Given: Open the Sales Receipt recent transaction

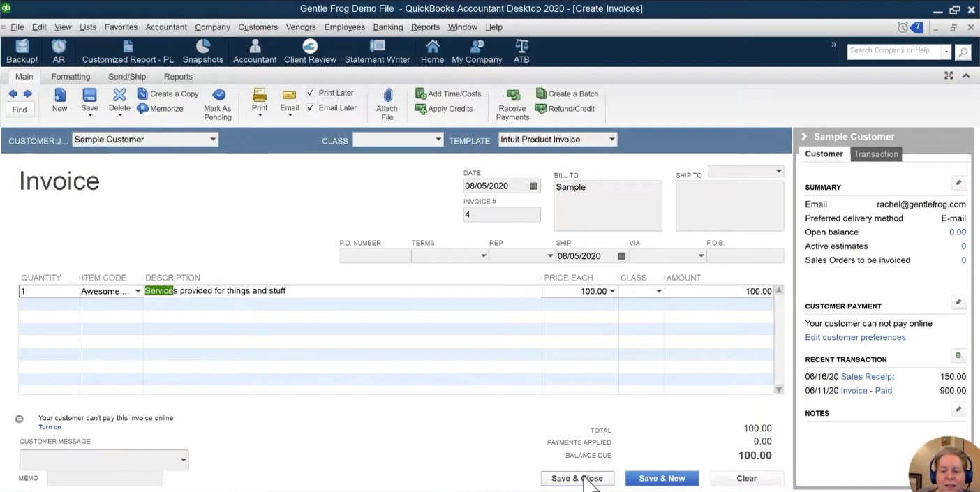Looking at the screenshot, I should point(868,376).
